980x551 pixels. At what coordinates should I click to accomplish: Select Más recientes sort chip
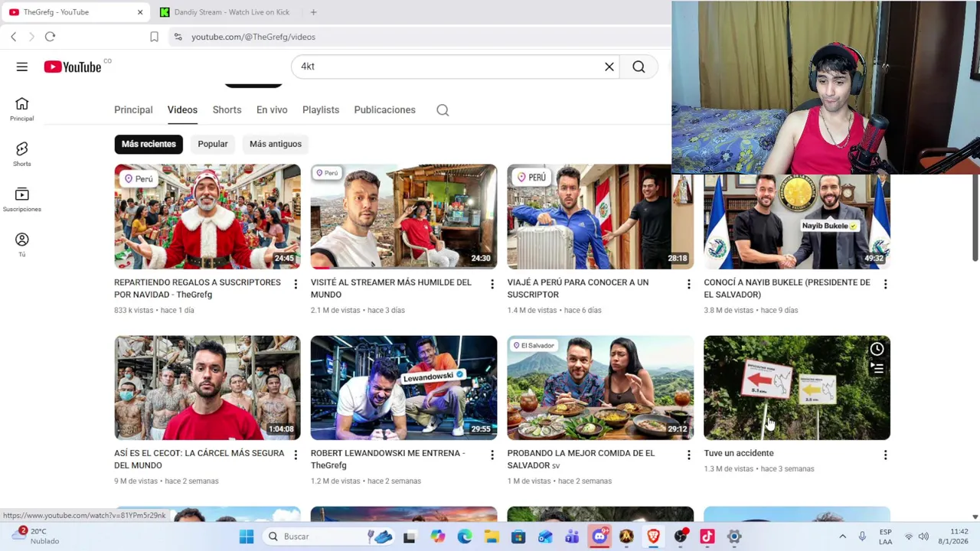click(149, 144)
